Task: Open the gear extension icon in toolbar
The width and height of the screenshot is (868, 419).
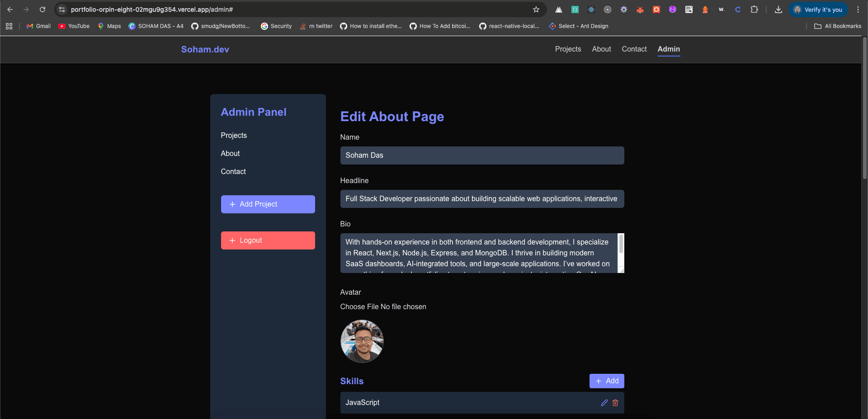Action: pos(624,9)
